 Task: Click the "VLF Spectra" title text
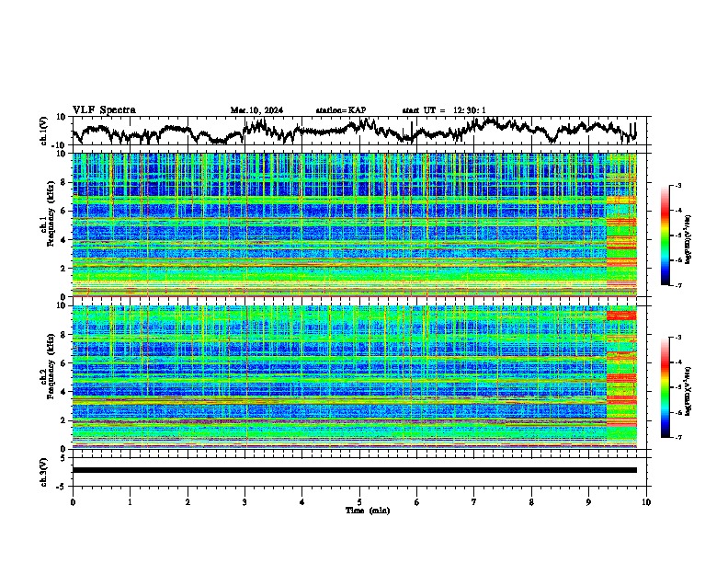pyautogui.click(x=104, y=110)
